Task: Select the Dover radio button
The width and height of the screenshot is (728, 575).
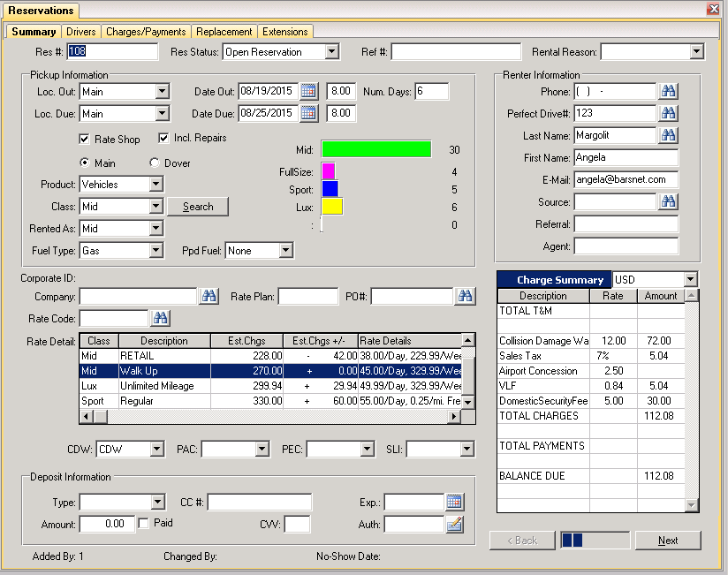Action: tap(155, 163)
